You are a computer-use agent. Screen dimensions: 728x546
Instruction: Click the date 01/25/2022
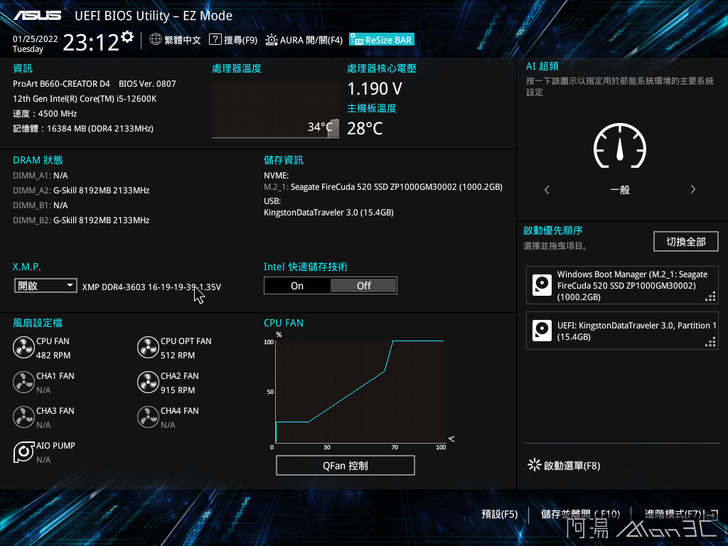click(35, 39)
